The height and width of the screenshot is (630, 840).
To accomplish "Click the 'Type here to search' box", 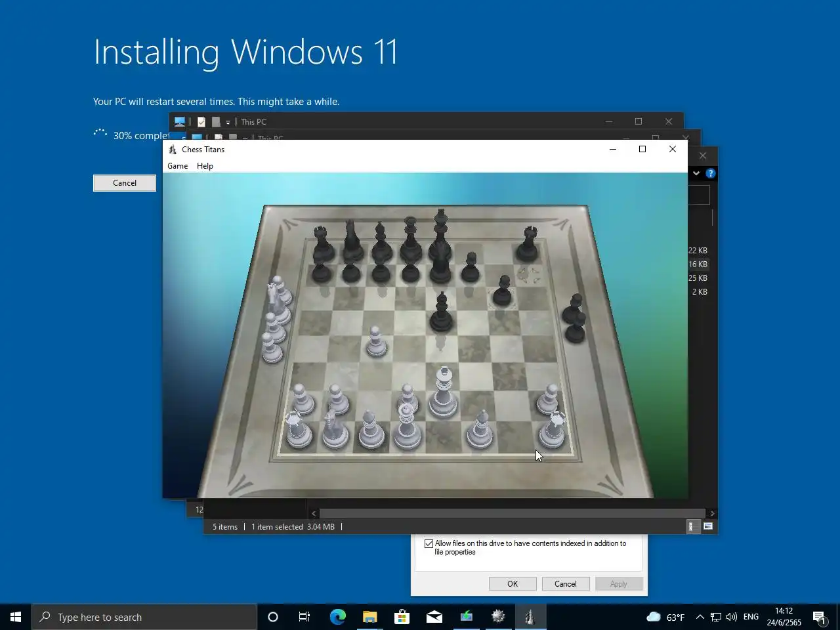I will [144, 617].
